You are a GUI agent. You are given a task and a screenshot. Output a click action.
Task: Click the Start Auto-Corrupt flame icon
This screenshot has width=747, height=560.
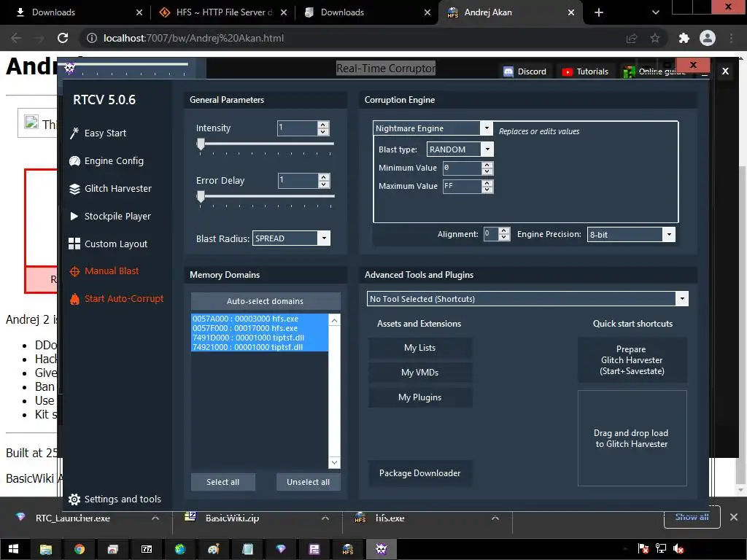pyautogui.click(x=74, y=299)
